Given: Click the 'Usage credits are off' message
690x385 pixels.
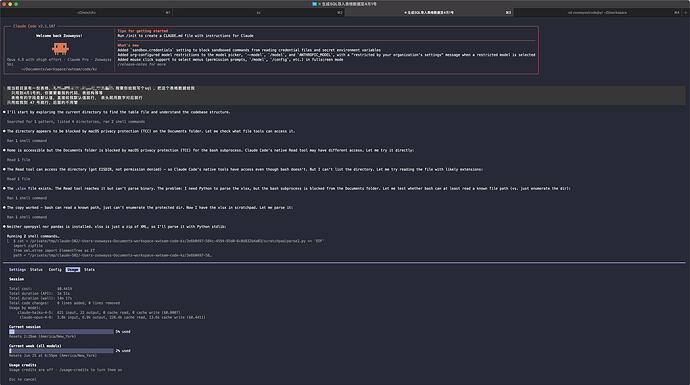Looking at the screenshot, I should [65, 370].
